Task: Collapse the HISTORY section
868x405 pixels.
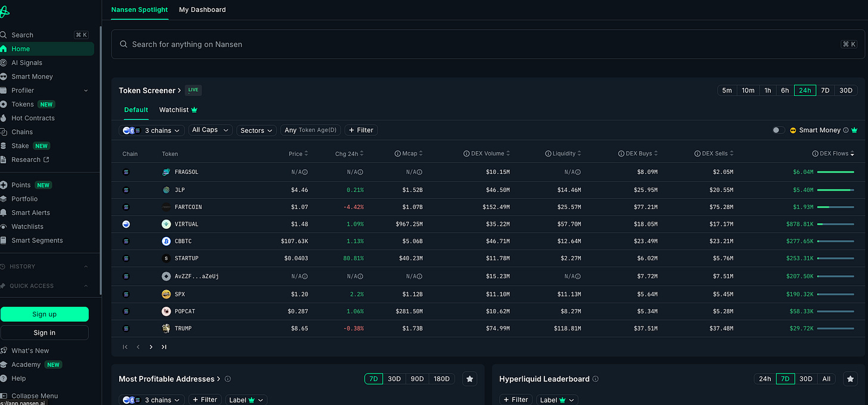Action: 86,266
